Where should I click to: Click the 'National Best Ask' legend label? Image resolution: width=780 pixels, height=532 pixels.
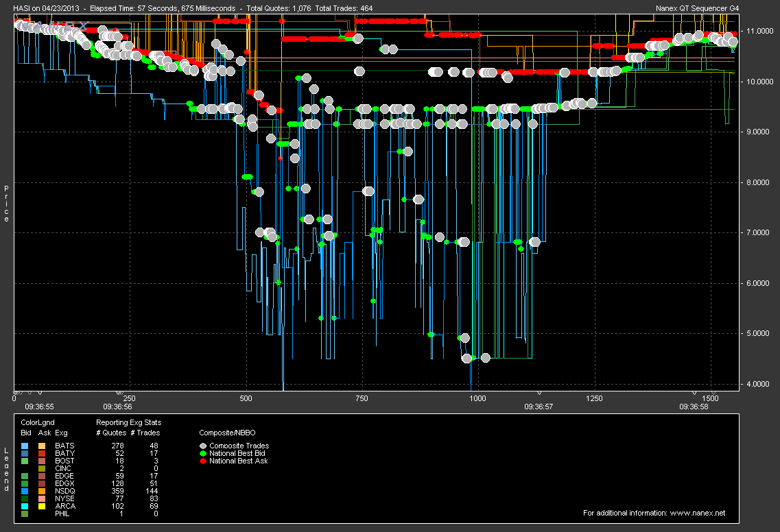pos(238,461)
